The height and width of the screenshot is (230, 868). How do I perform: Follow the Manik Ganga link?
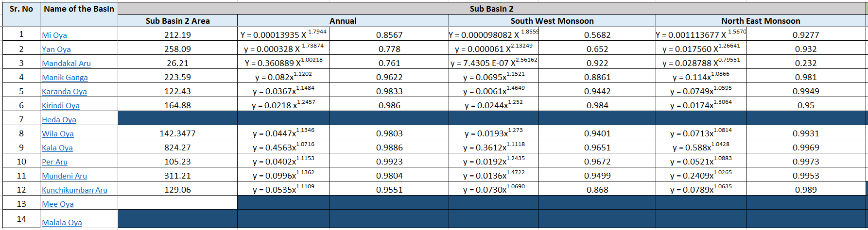coord(65,78)
